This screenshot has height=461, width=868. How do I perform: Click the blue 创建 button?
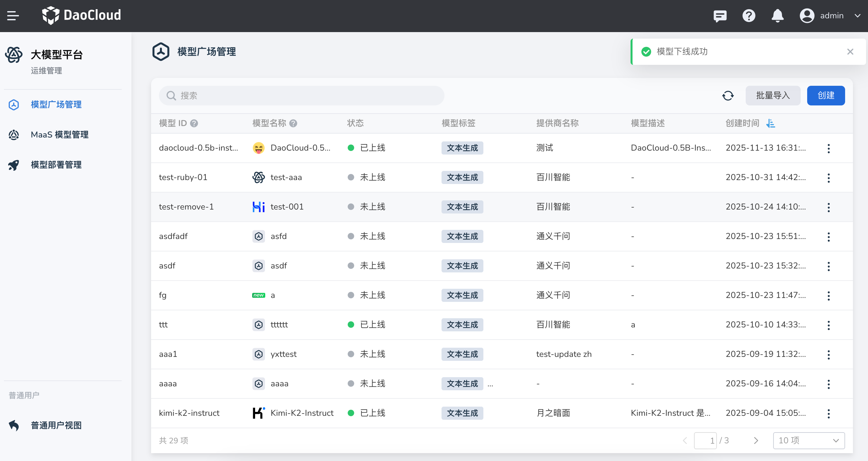[x=825, y=96]
